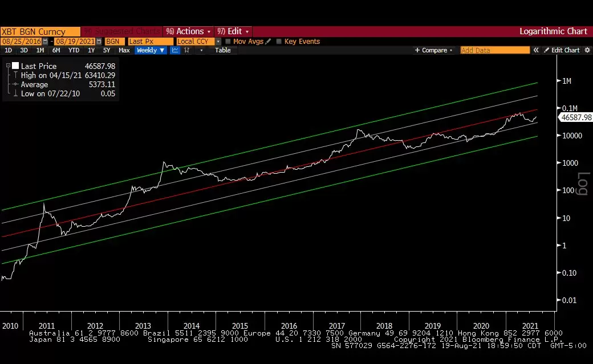Expand the Weekly periodicity dropdown
This screenshot has height=364, width=593.
(x=151, y=50)
